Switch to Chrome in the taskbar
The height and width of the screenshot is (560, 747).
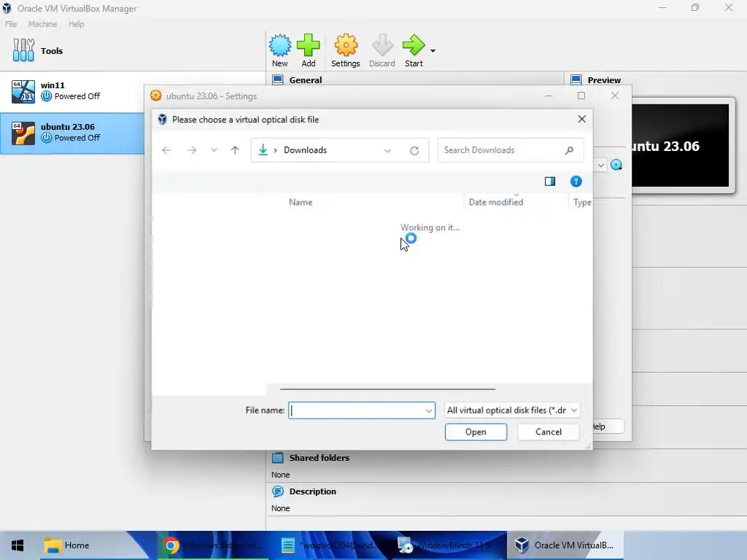[212, 545]
